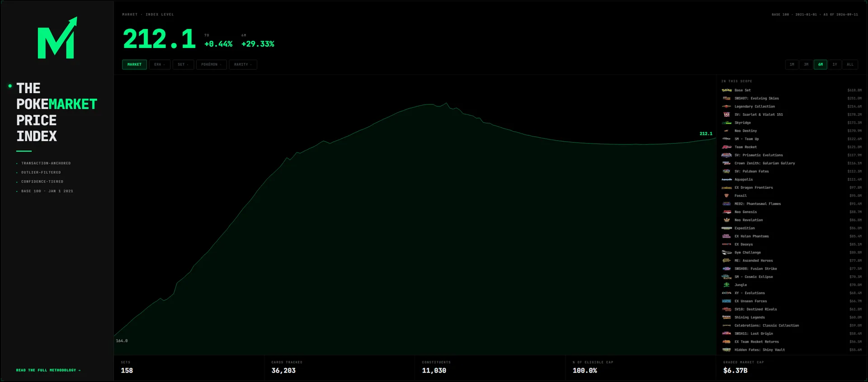Click the $618.8M Base Set cap value
The image size is (868, 382).
(x=854, y=91)
